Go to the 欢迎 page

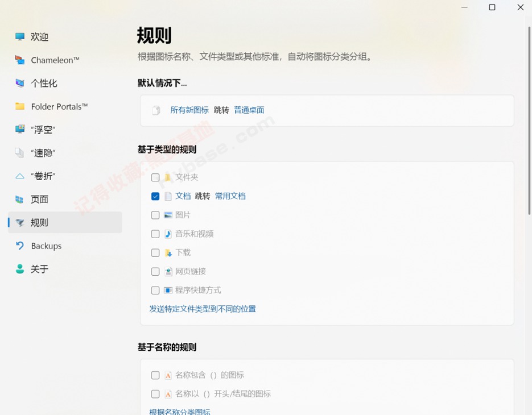click(x=39, y=37)
